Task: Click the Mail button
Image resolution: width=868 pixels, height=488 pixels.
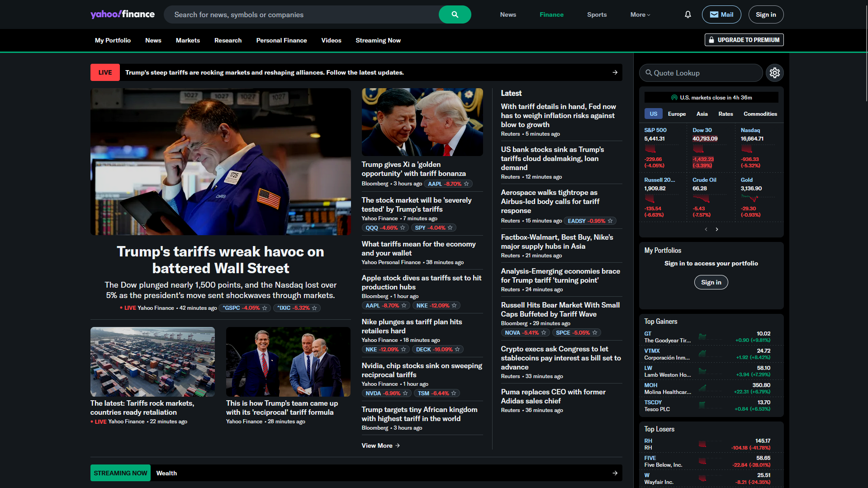Action: [721, 14]
